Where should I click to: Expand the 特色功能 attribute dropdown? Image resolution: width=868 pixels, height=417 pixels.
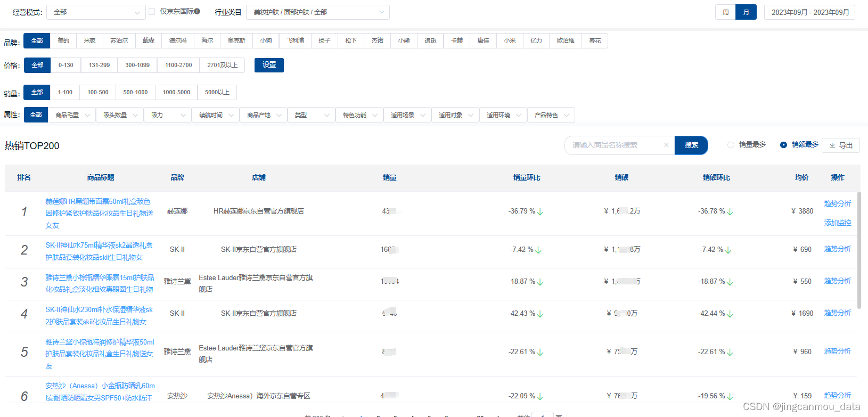coord(359,115)
